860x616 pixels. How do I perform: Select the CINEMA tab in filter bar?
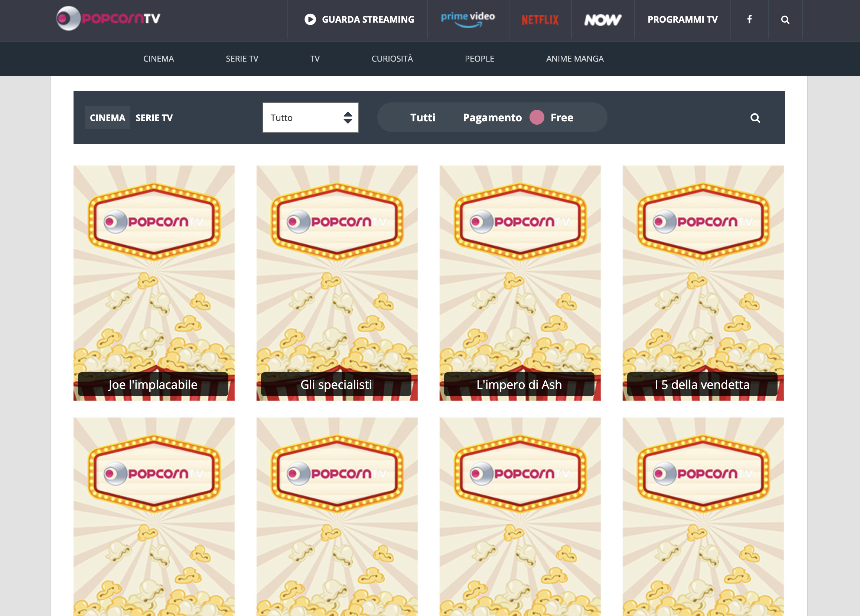(107, 118)
